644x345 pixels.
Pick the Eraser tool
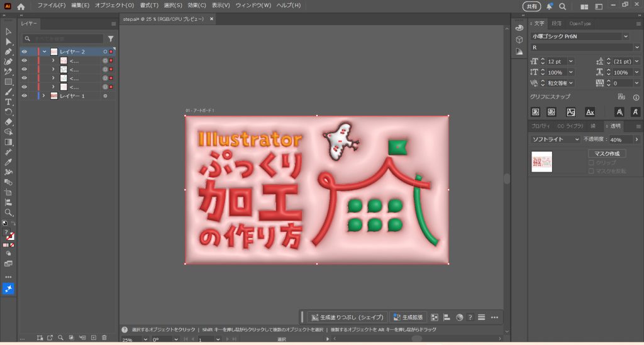(x=9, y=122)
